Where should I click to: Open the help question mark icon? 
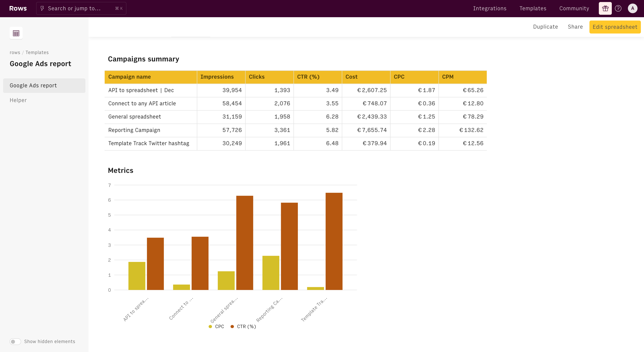tap(618, 8)
